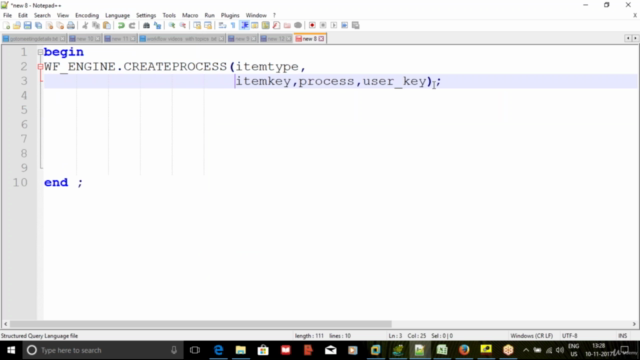The height and width of the screenshot is (360, 640).
Task: Open the Edit menu
Action: (22, 15)
